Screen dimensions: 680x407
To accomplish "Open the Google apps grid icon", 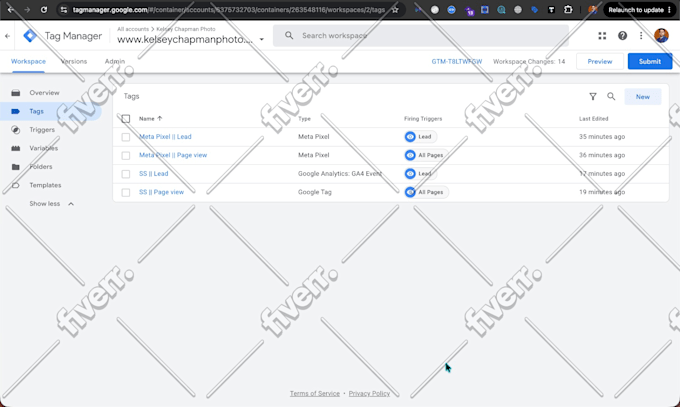I will tap(602, 36).
